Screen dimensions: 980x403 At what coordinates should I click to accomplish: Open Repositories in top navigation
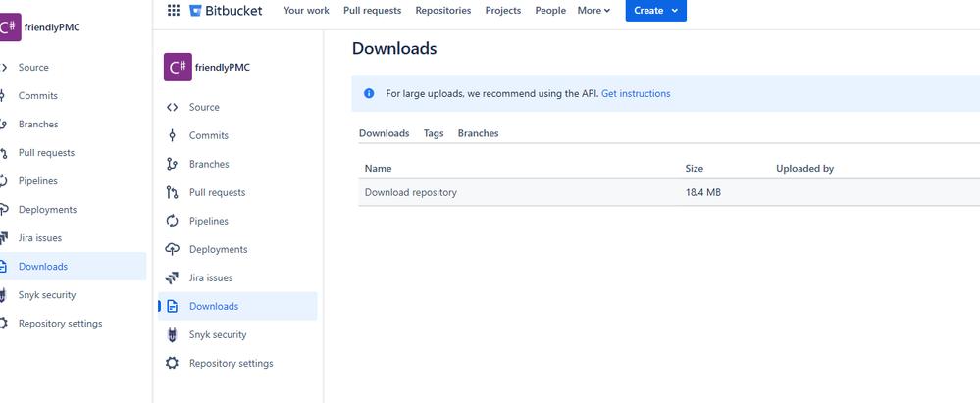click(443, 11)
